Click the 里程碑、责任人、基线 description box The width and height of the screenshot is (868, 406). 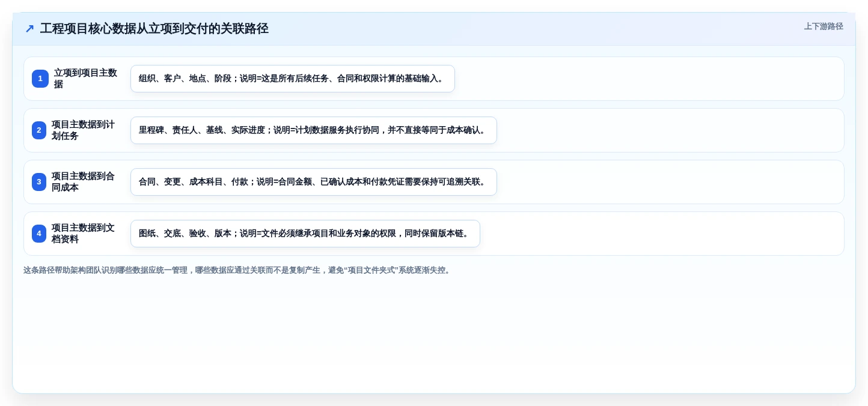(314, 130)
